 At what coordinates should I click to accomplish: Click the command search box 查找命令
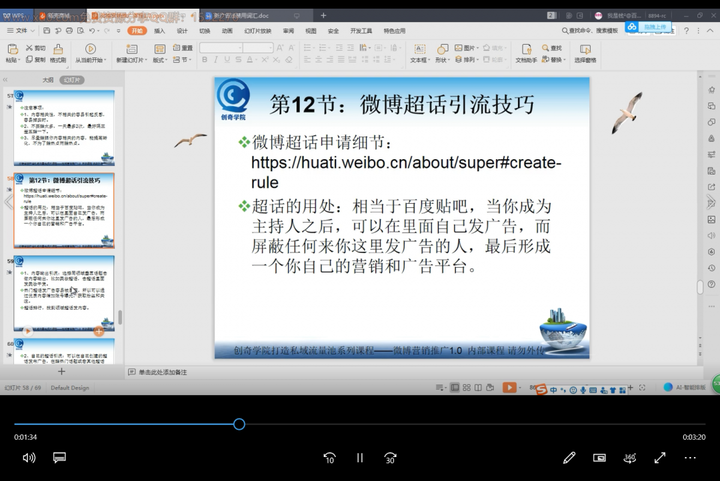(589, 30)
